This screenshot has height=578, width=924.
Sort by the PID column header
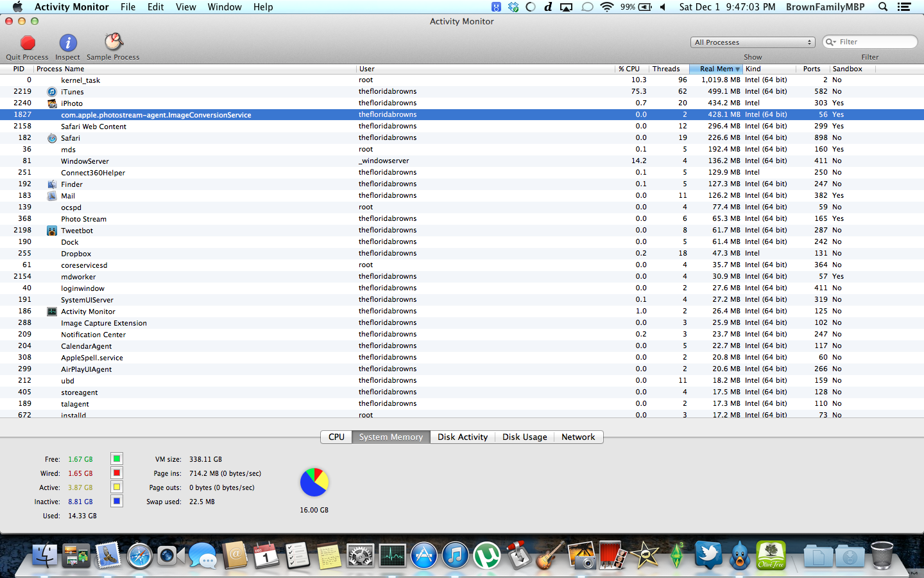[x=19, y=69]
